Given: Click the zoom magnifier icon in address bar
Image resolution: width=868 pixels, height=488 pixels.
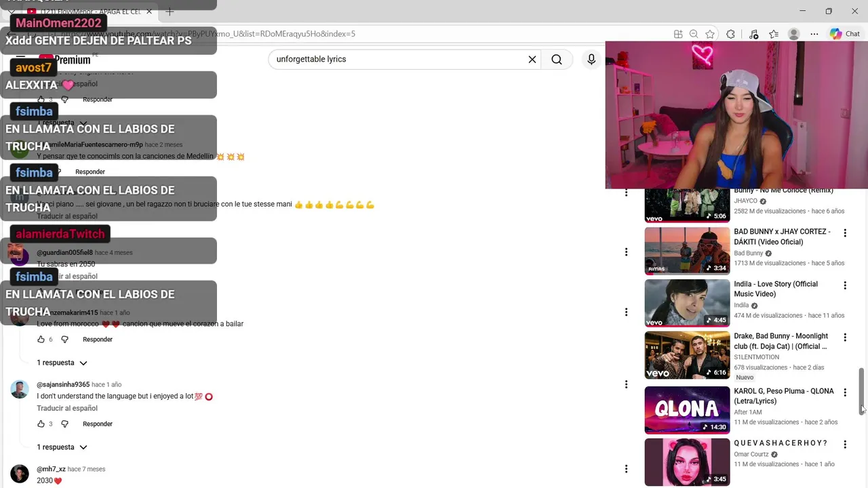Looking at the screenshot, I should click(694, 34).
